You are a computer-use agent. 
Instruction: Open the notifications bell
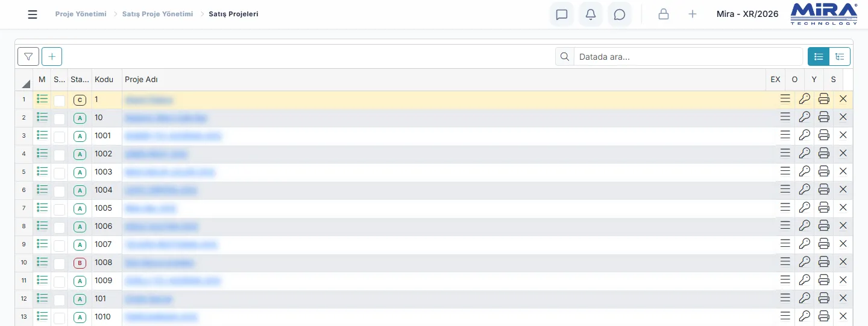coord(591,14)
